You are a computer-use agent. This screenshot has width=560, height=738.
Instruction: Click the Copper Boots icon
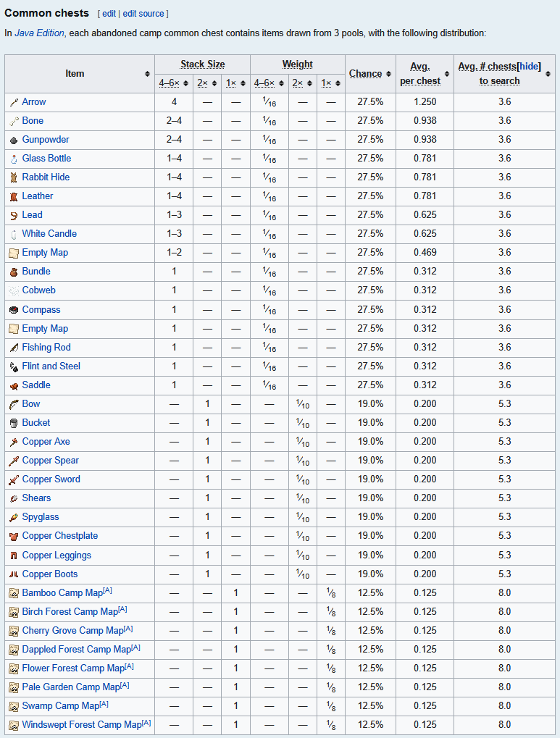coord(14,574)
